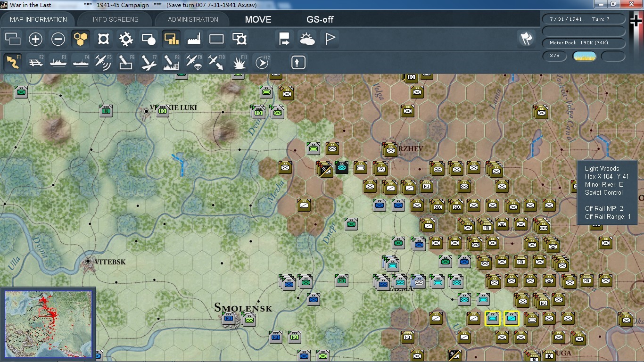Click the pennant flag outline icon
644x362 pixels.
[330, 39]
